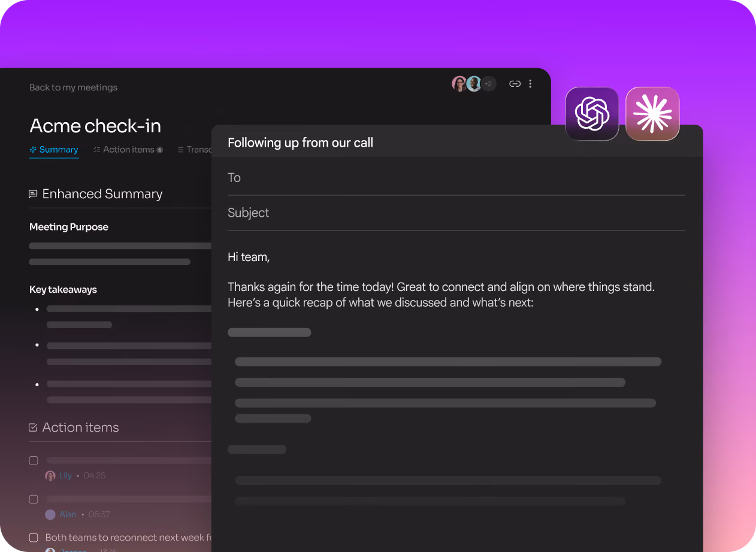Open the Transcript tab
Viewport: 756px width, 552px height.
pyautogui.click(x=195, y=150)
